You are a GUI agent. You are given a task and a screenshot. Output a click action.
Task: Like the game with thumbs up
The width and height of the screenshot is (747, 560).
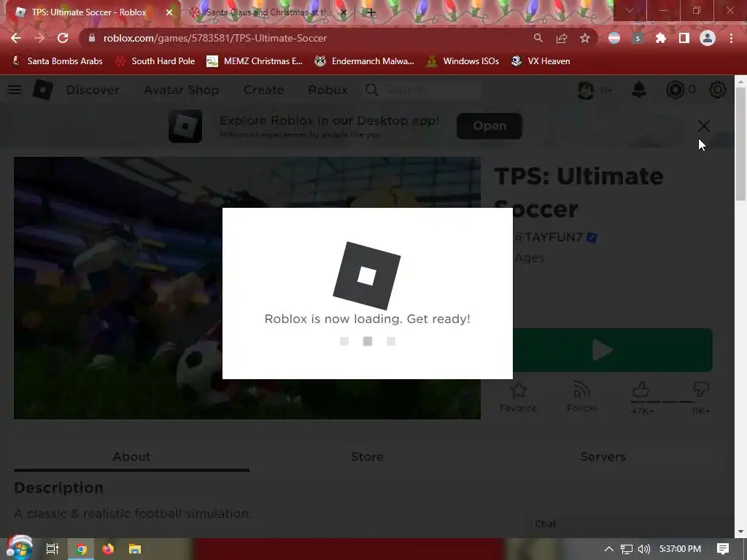641,391
